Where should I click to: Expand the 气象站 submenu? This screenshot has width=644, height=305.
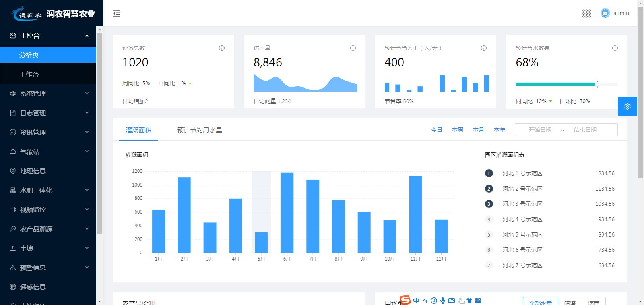click(48, 151)
